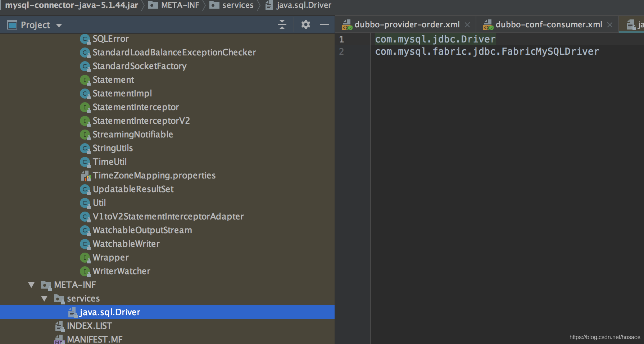Click the INDEX.LIST file icon

59,326
